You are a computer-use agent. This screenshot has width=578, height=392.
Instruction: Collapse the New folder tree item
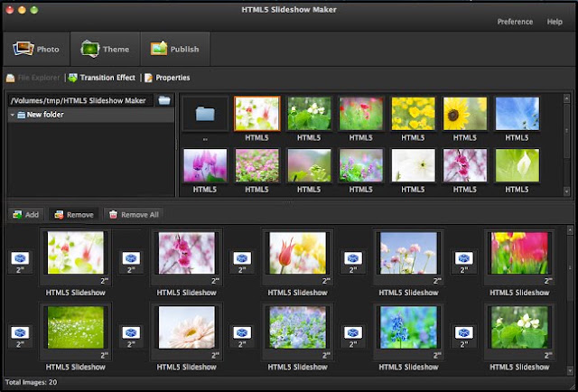pos(12,115)
